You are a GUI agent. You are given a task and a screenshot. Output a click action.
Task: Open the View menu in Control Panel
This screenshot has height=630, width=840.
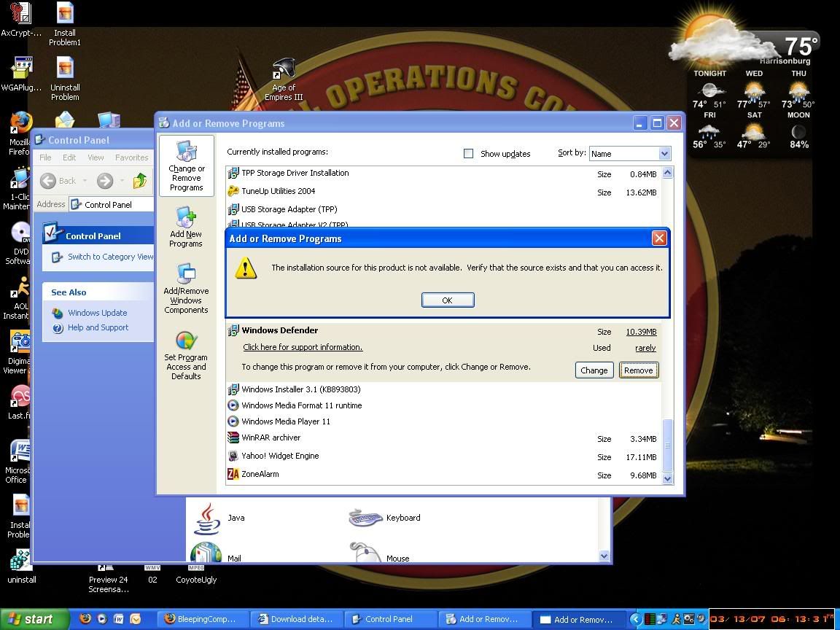(96, 157)
